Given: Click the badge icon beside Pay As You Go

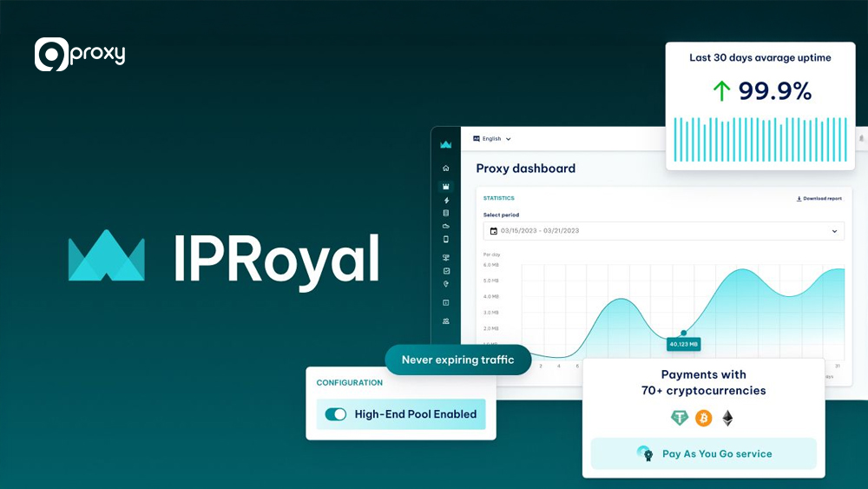Looking at the screenshot, I should point(645,453).
